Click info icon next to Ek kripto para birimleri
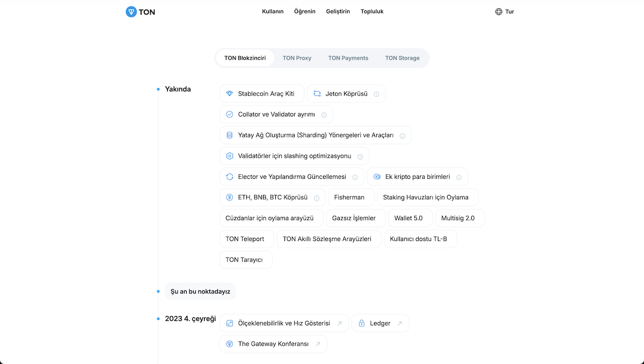The width and height of the screenshot is (644, 364). coord(459,177)
